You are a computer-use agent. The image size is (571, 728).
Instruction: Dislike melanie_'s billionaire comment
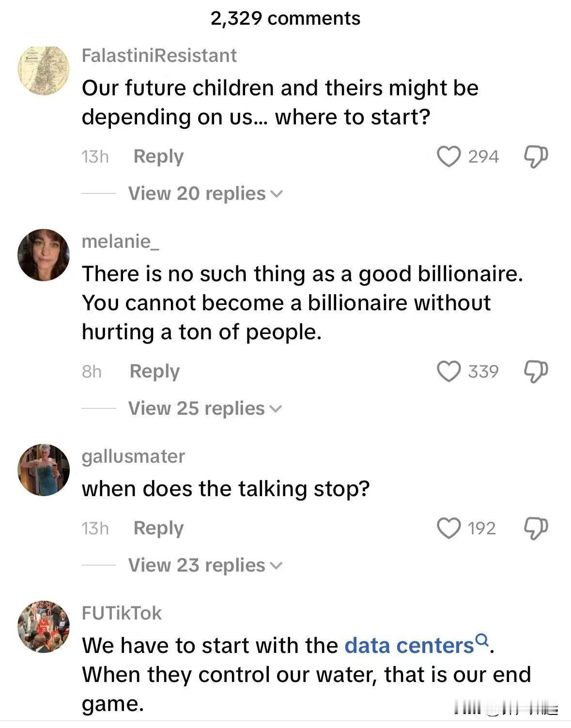pyautogui.click(x=536, y=372)
